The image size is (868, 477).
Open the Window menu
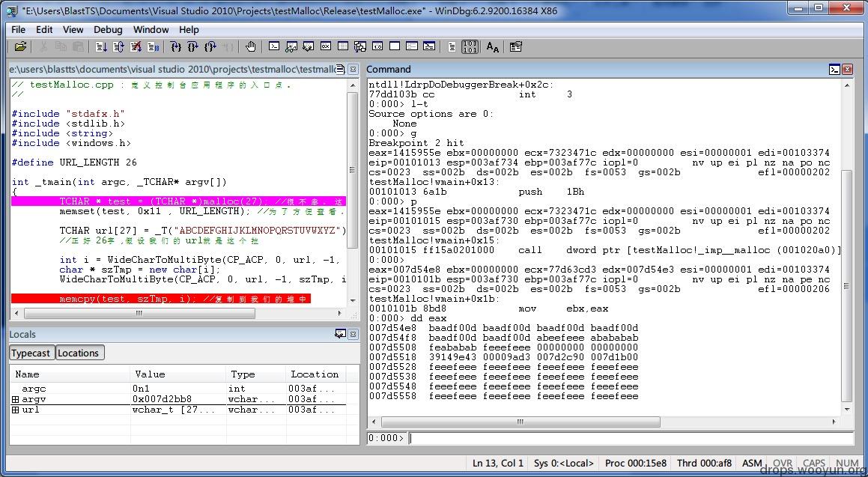(151, 29)
